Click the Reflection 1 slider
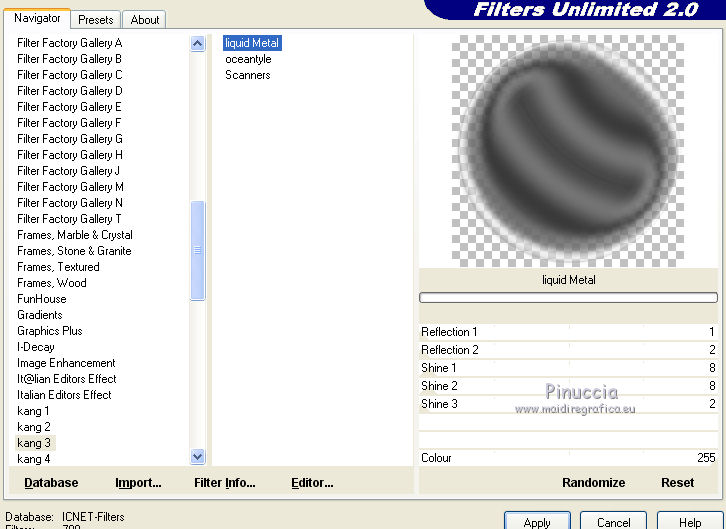 click(x=568, y=332)
